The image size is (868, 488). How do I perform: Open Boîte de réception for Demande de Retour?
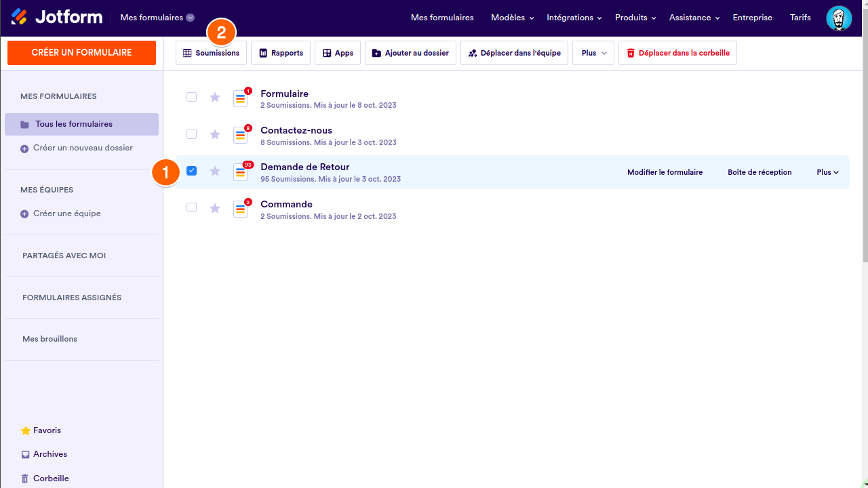click(x=759, y=172)
